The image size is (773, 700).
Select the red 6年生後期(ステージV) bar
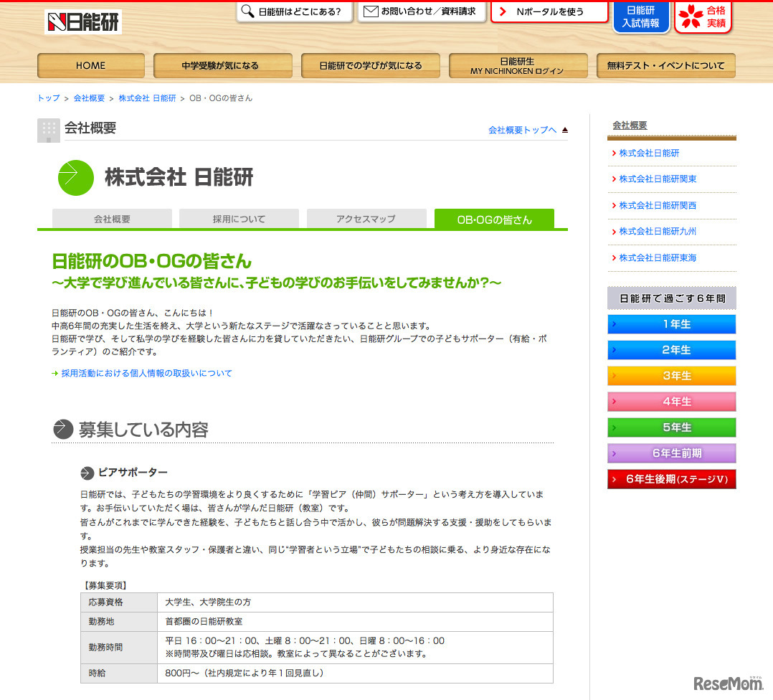[671, 479]
